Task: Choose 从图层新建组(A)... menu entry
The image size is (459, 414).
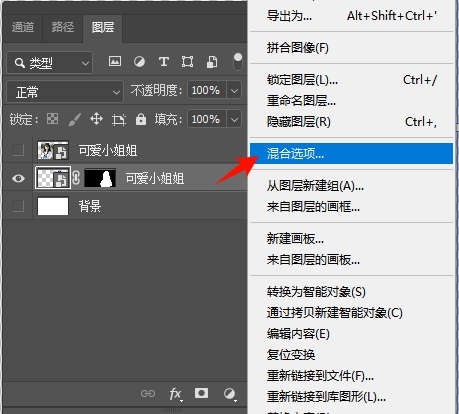Action: pos(351,186)
